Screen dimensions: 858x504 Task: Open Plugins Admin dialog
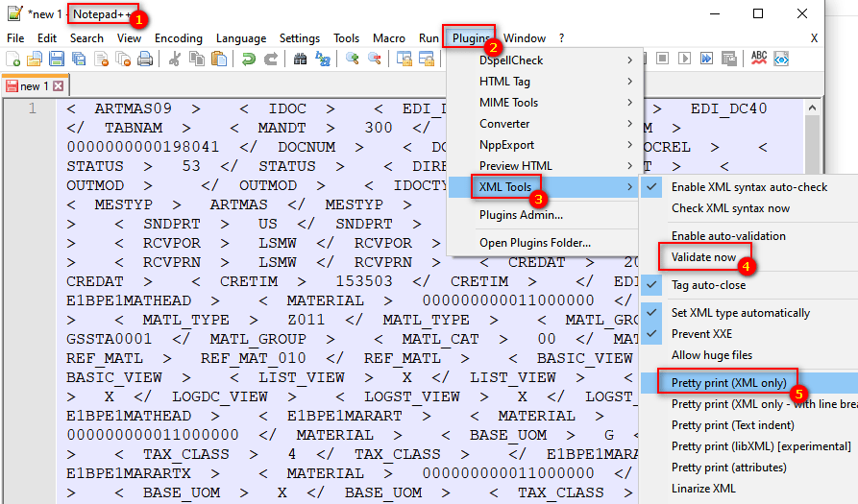521,215
